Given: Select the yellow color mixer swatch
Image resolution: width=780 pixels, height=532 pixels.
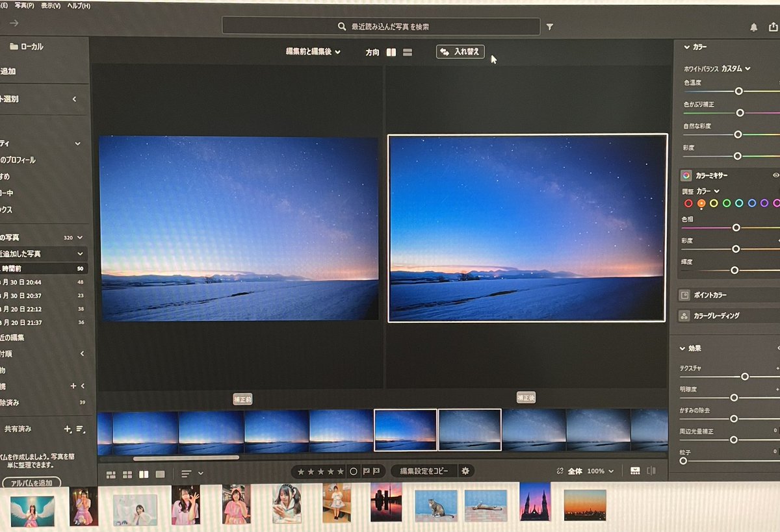Looking at the screenshot, I should click(x=714, y=203).
